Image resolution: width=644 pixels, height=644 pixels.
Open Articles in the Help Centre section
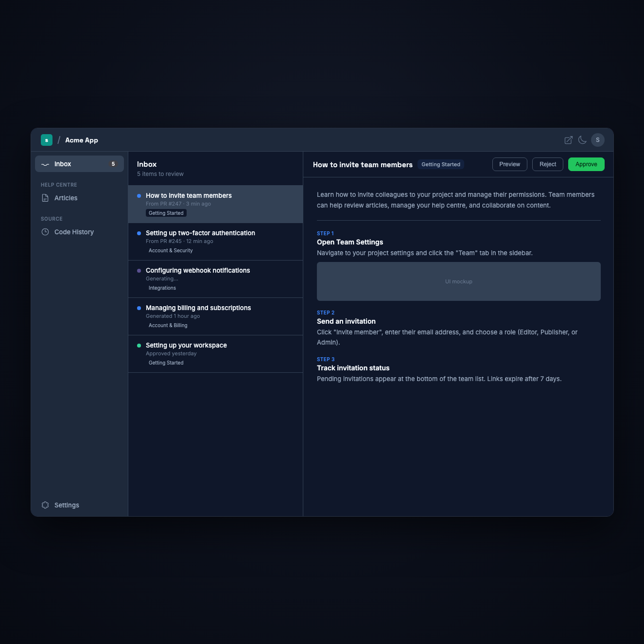(79, 198)
